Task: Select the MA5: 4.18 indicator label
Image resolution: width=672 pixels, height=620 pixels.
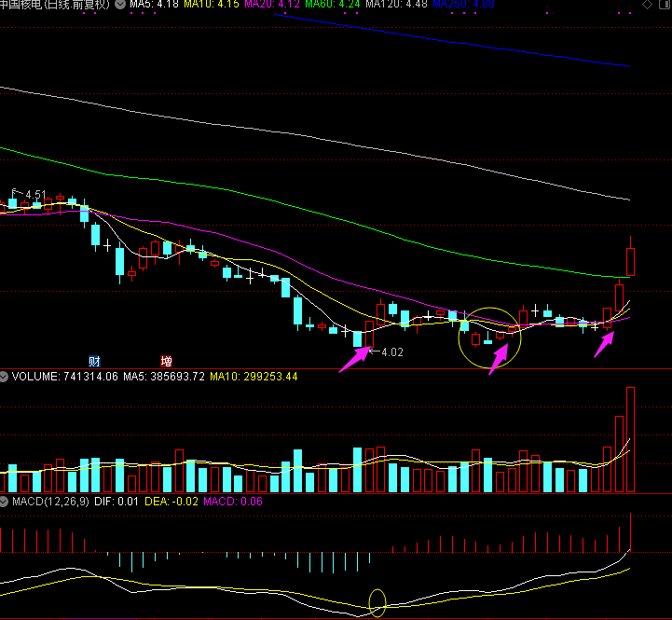Action: tap(154, 5)
